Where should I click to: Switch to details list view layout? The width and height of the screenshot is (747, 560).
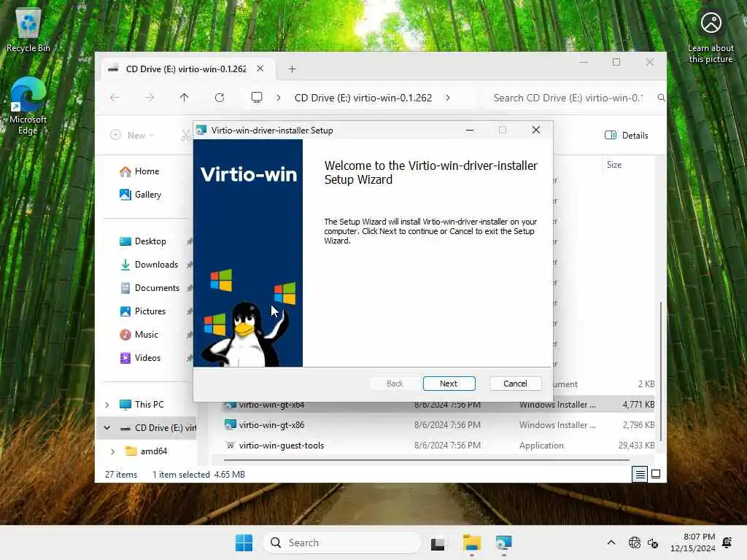coord(640,474)
